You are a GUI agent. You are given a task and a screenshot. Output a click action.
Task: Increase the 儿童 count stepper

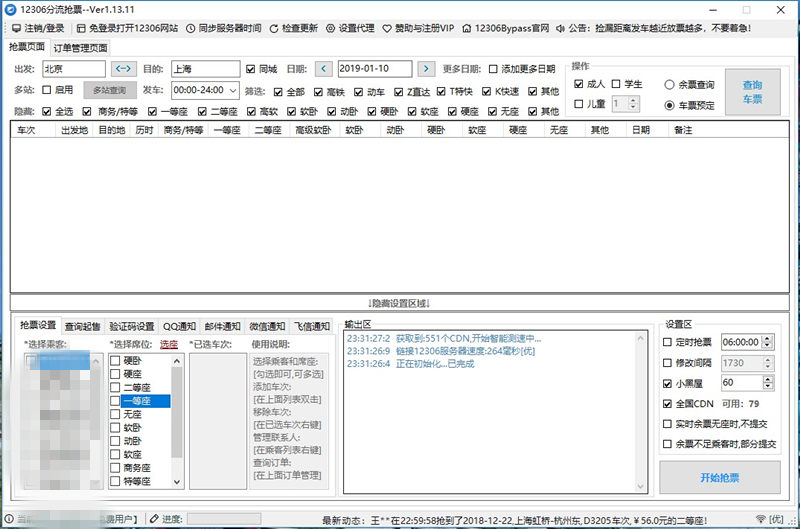[x=633, y=100]
